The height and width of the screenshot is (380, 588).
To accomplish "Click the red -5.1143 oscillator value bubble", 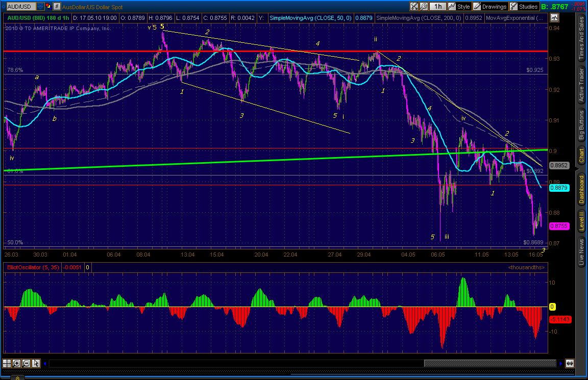I will pyautogui.click(x=560, y=319).
